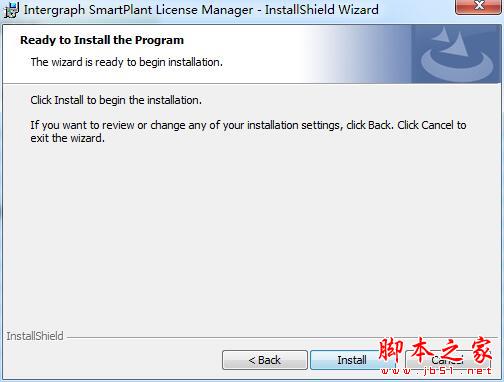504x382 pixels.
Task: Click the red Chinese watermark logo
Action: (435, 350)
